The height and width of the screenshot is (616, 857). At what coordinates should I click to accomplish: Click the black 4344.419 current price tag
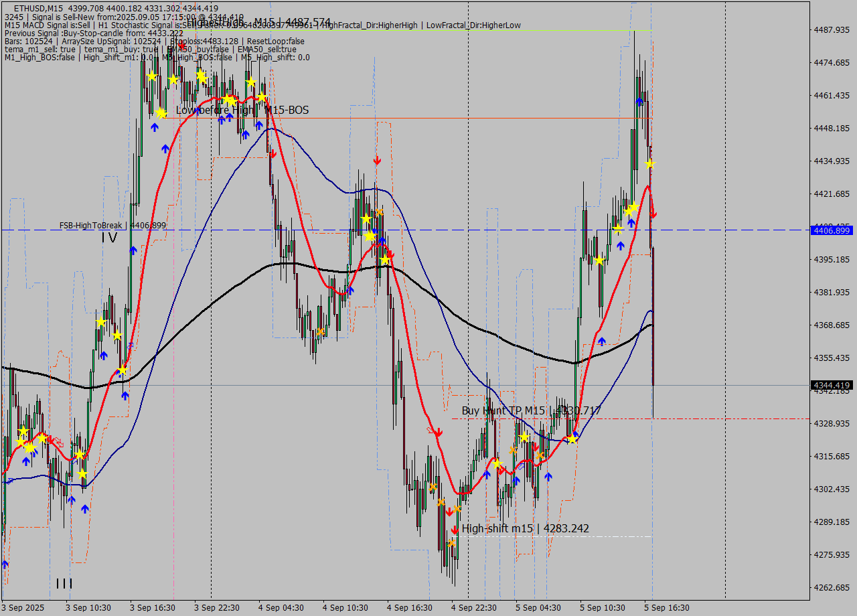pyautogui.click(x=830, y=385)
